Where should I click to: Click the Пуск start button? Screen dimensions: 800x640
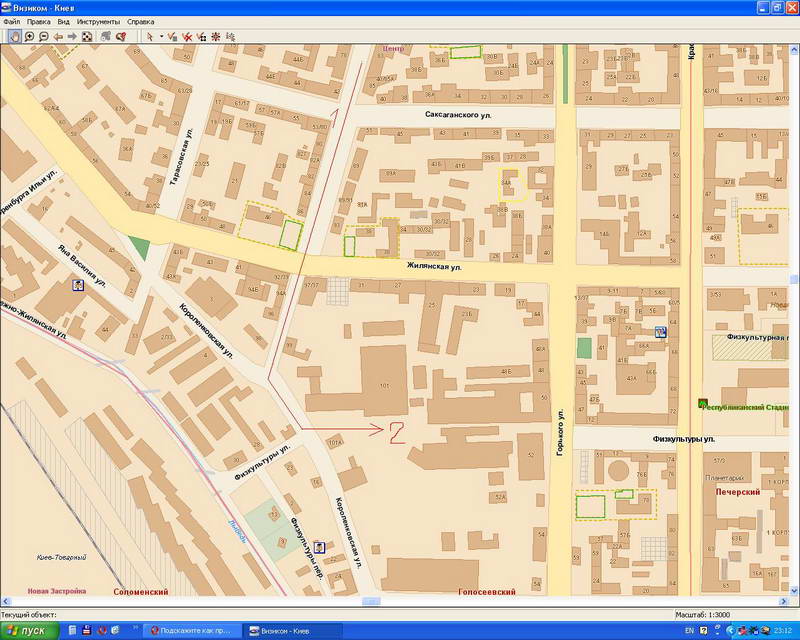(x=28, y=630)
